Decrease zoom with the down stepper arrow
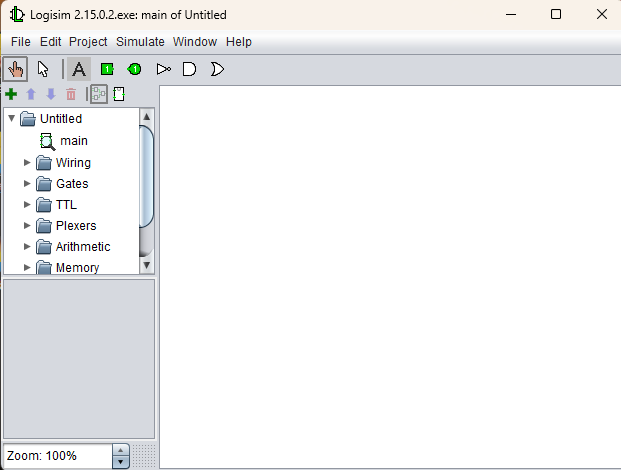 [x=120, y=462]
